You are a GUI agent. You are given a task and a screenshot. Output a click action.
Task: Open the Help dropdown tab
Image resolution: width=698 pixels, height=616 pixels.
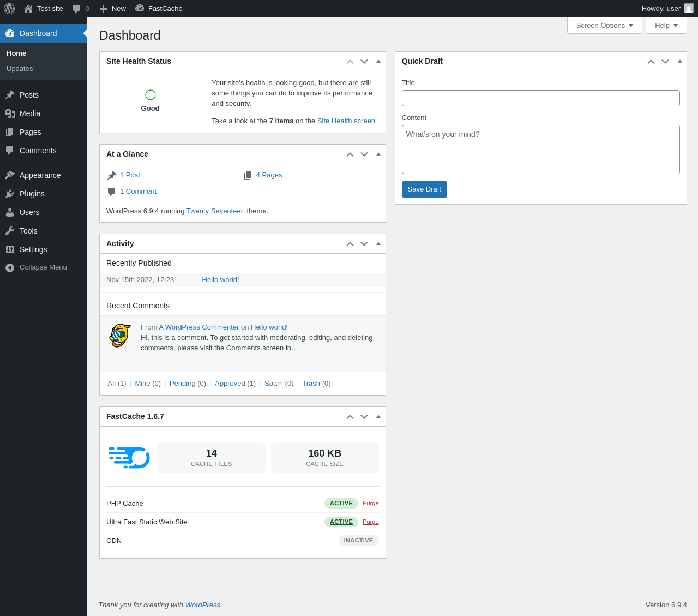(666, 26)
